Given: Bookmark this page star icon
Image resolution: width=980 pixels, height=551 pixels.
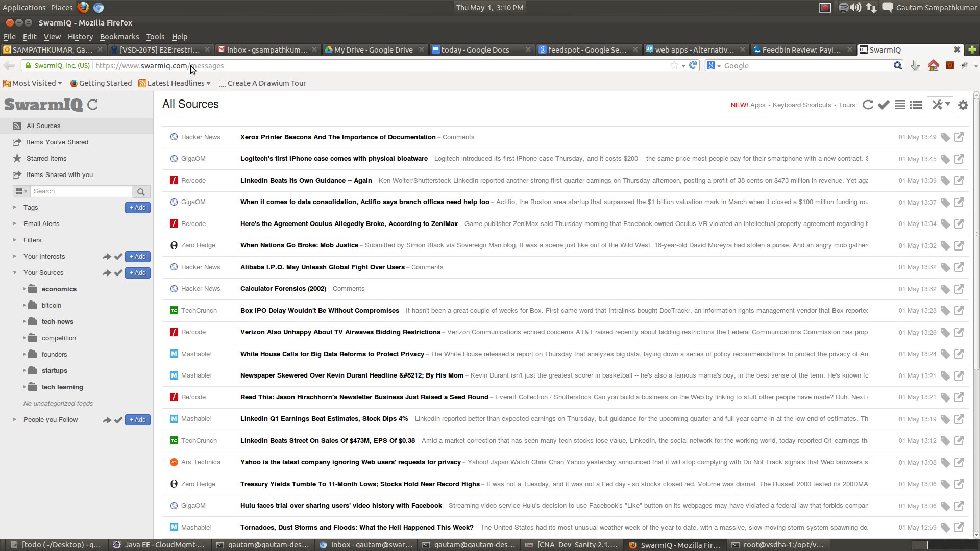Looking at the screenshot, I should 674,65.
